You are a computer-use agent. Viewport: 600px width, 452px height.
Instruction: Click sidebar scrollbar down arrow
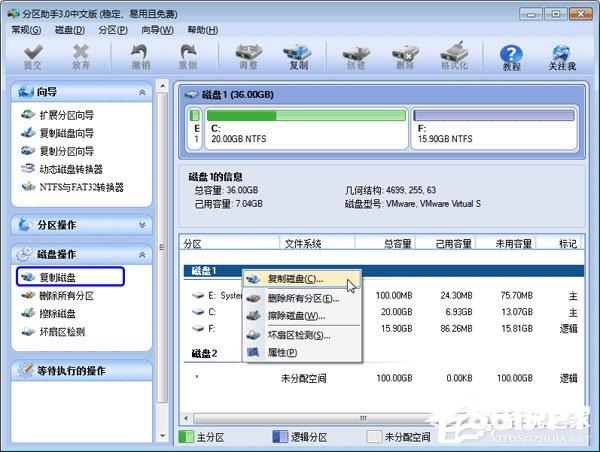[162, 436]
